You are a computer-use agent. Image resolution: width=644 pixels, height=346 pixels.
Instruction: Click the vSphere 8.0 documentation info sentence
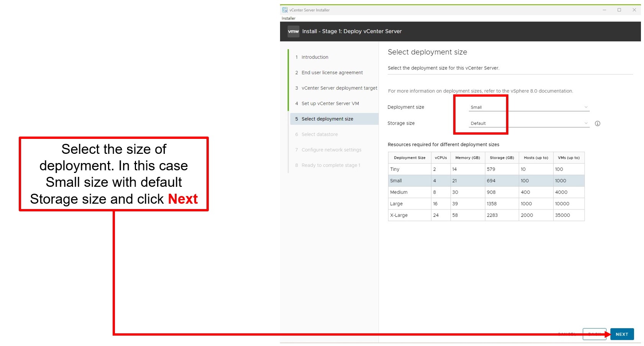(480, 91)
